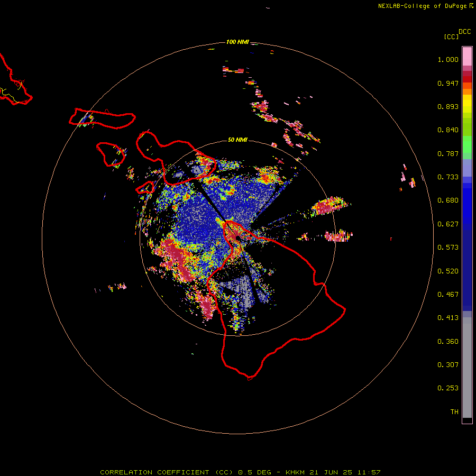
Task: Select the 0.467 scale value
Action: click(x=448, y=295)
